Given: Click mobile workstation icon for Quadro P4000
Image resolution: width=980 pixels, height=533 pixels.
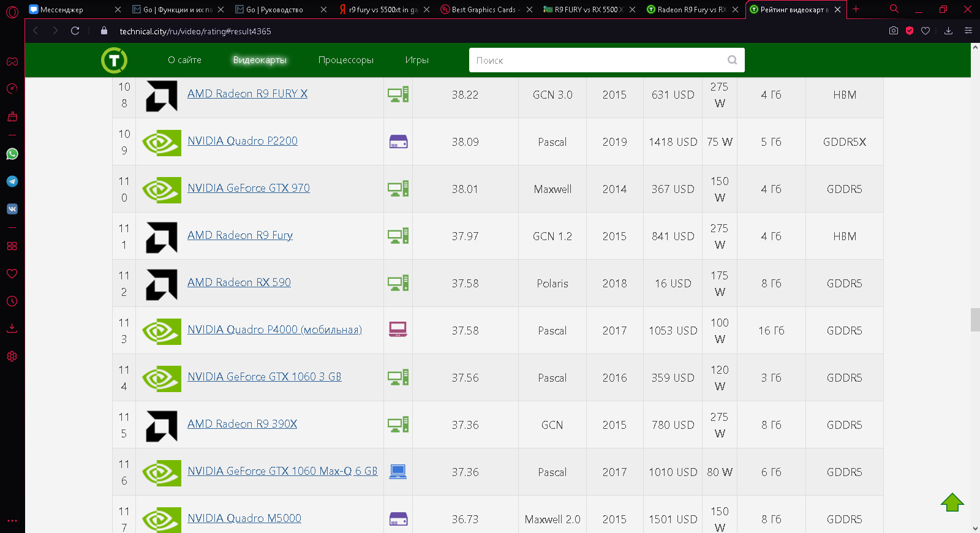Looking at the screenshot, I should 398,330.
